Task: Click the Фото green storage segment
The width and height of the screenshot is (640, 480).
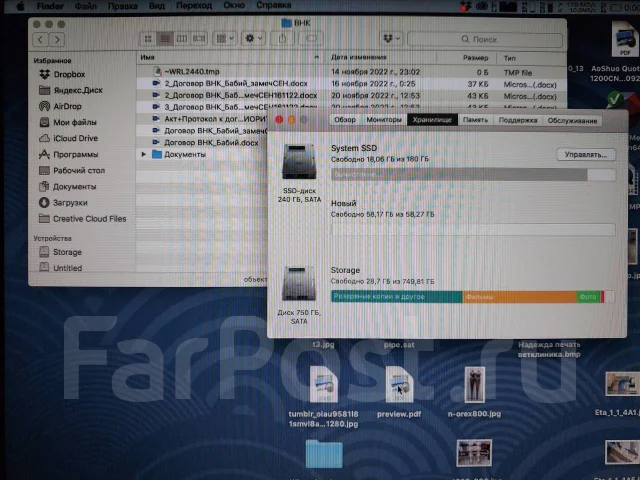Action: pyautogui.click(x=588, y=297)
